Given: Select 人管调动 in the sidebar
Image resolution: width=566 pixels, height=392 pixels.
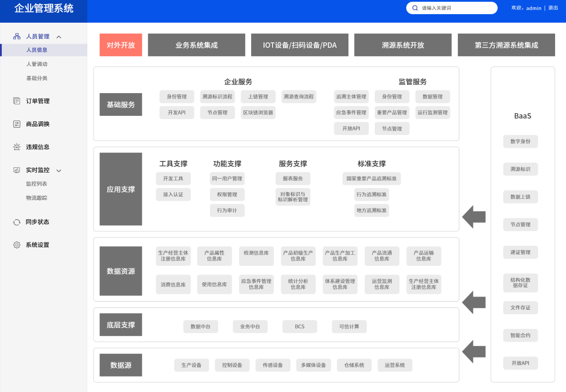Looking at the screenshot, I should tap(37, 64).
